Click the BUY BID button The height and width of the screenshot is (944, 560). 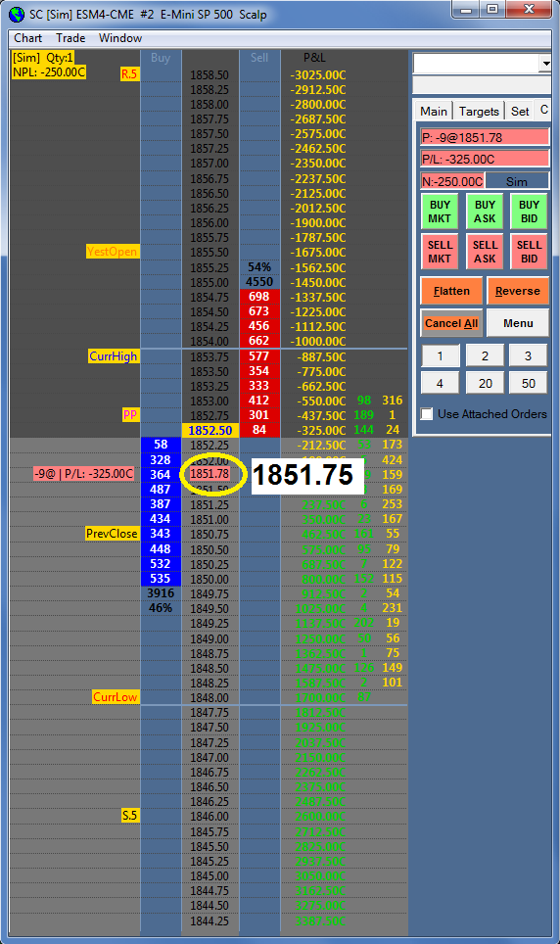pos(530,212)
